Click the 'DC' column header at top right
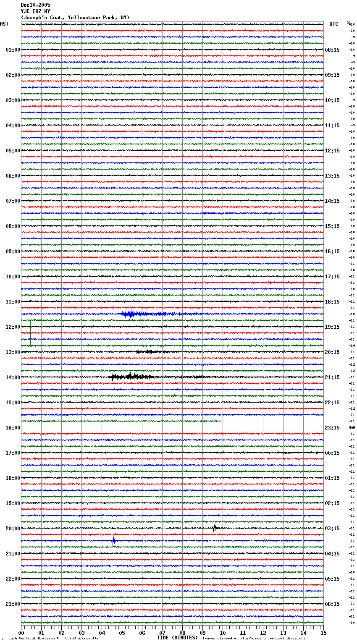Screen dimensions: 357x644 click(x=349, y=23)
